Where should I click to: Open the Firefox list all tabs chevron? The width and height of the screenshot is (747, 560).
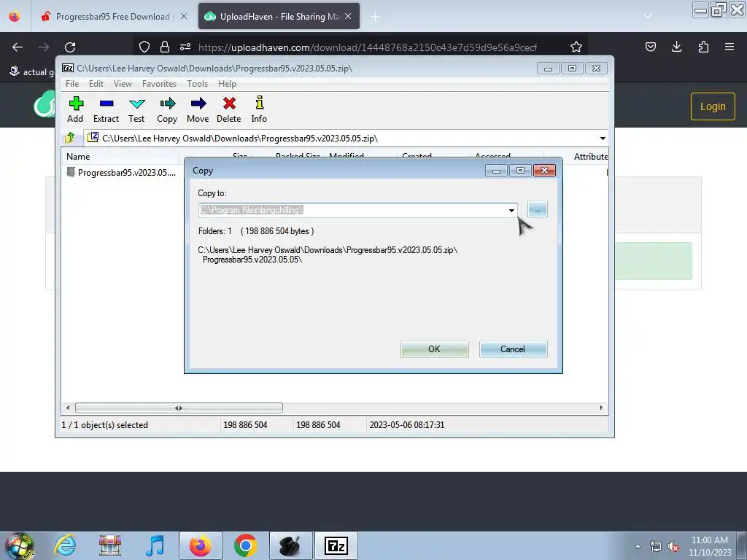[648, 16]
